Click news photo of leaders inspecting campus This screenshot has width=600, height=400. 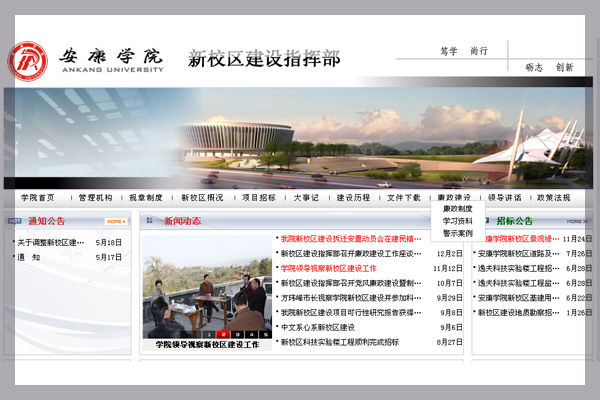pyautogui.click(x=207, y=285)
